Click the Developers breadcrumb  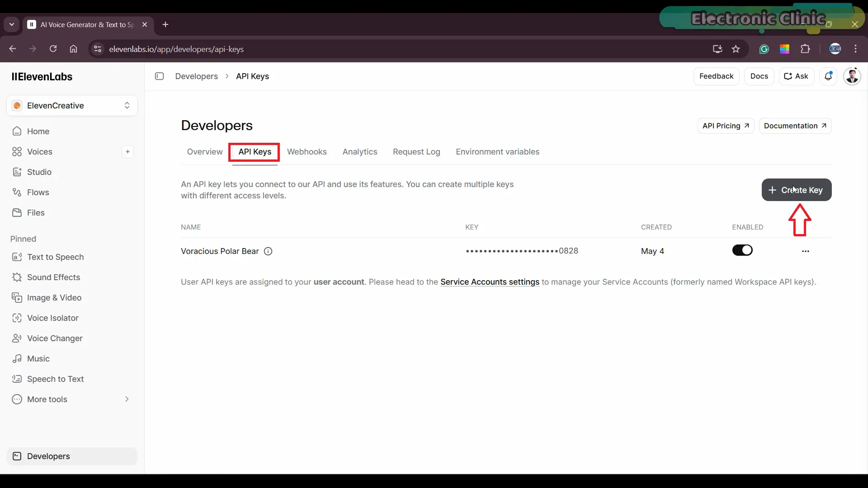click(x=197, y=76)
